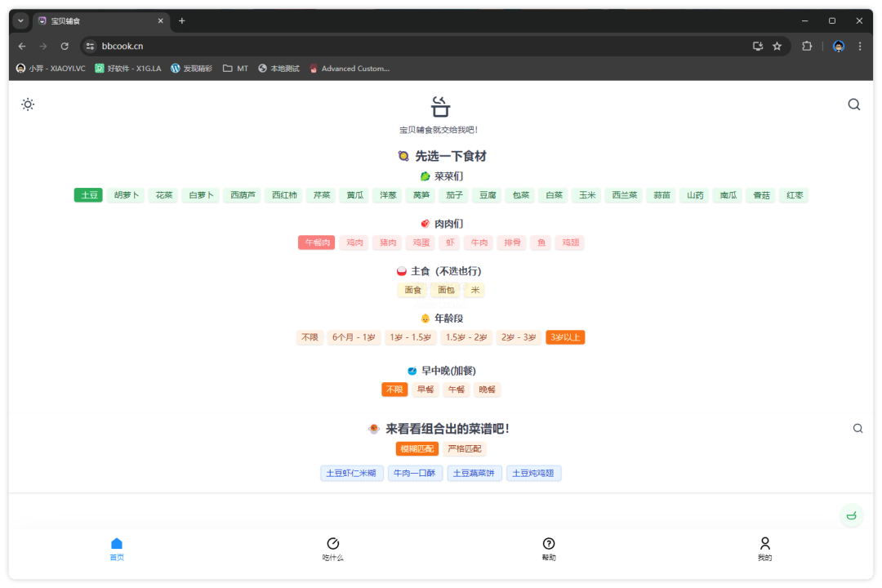This screenshot has height=588, width=882.
Task: Select the 红枣 ingredient tag
Action: coord(795,195)
